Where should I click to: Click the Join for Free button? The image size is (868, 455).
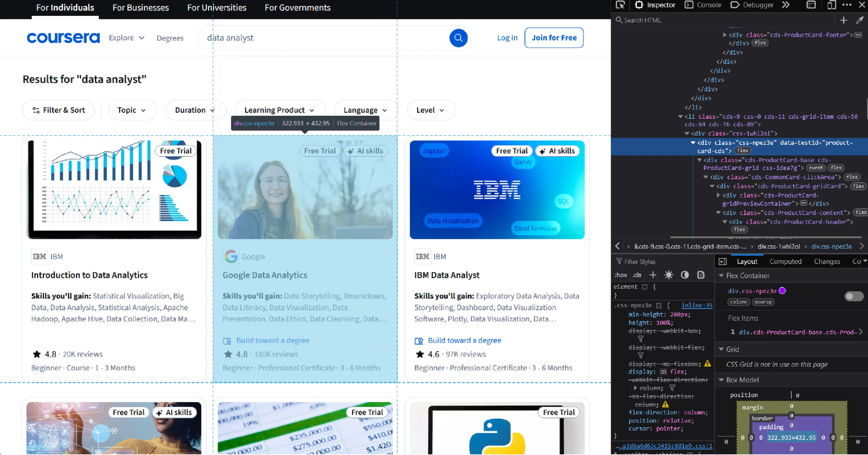pyautogui.click(x=554, y=38)
